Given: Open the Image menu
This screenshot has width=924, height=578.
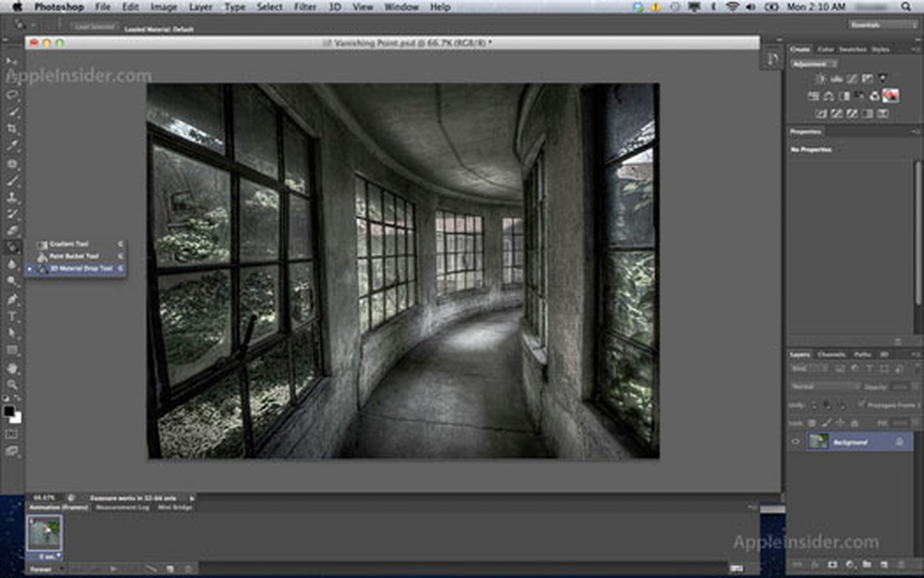Looking at the screenshot, I should [x=163, y=7].
